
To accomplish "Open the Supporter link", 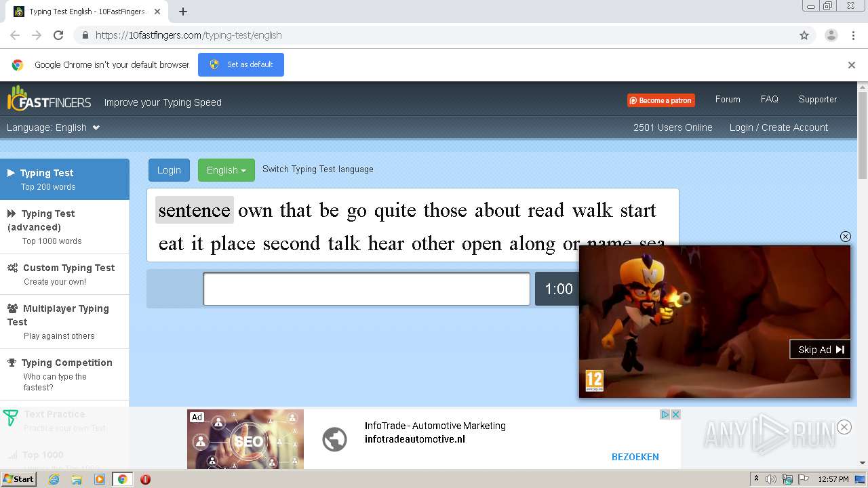I will [x=818, y=99].
